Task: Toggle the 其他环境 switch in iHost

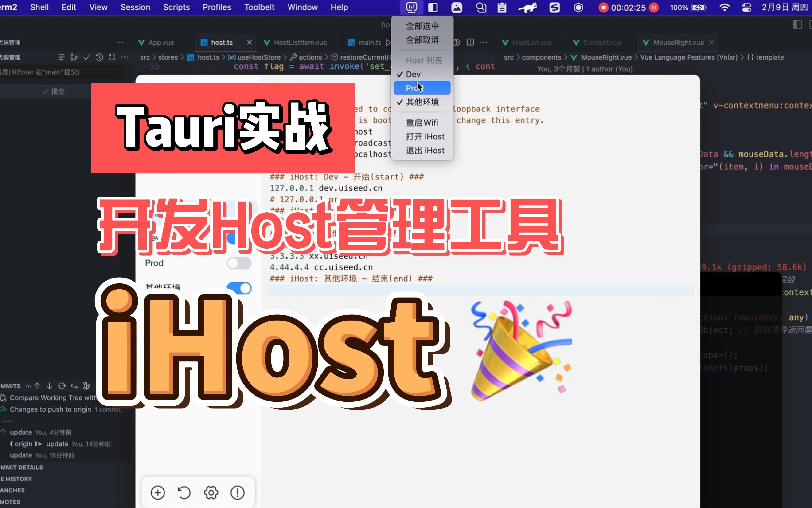Action: coord(239,288)
